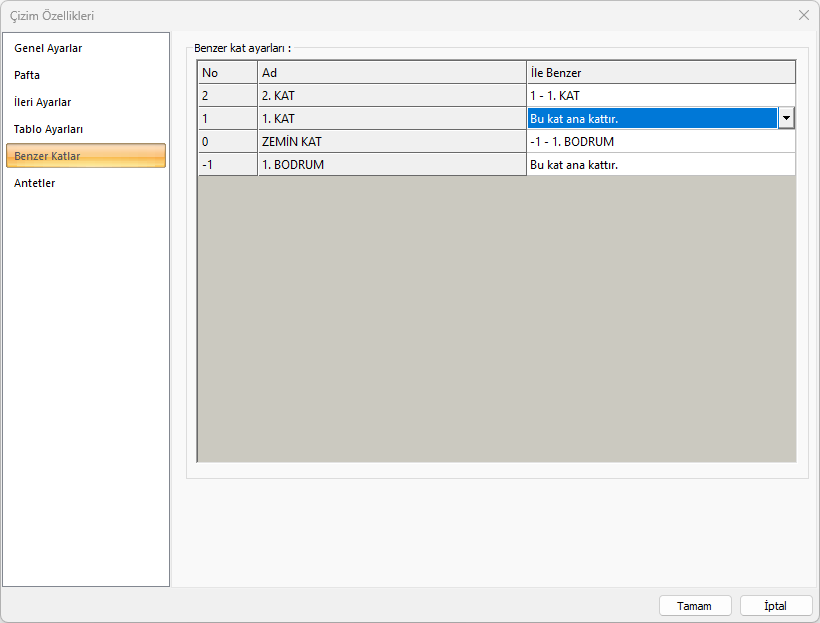Click the 'No' column header
The image size is (820, 623).
(227, 72)
